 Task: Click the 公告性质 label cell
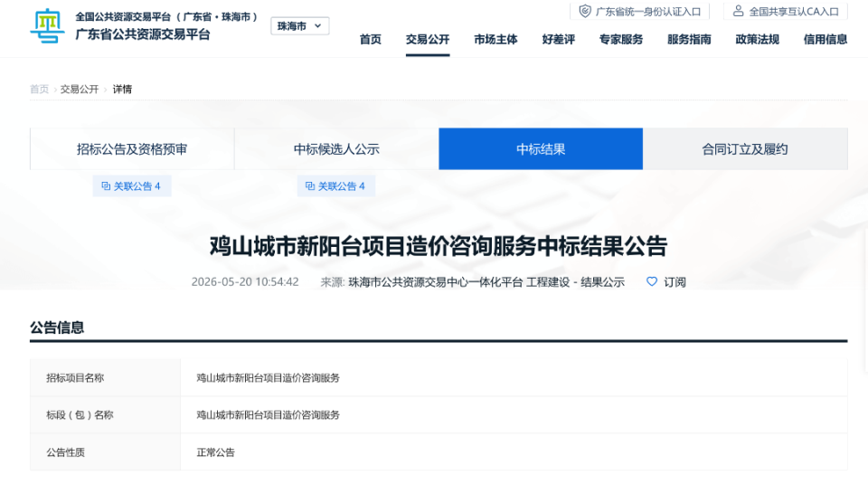pyautogui.click(x=105, y=451)
